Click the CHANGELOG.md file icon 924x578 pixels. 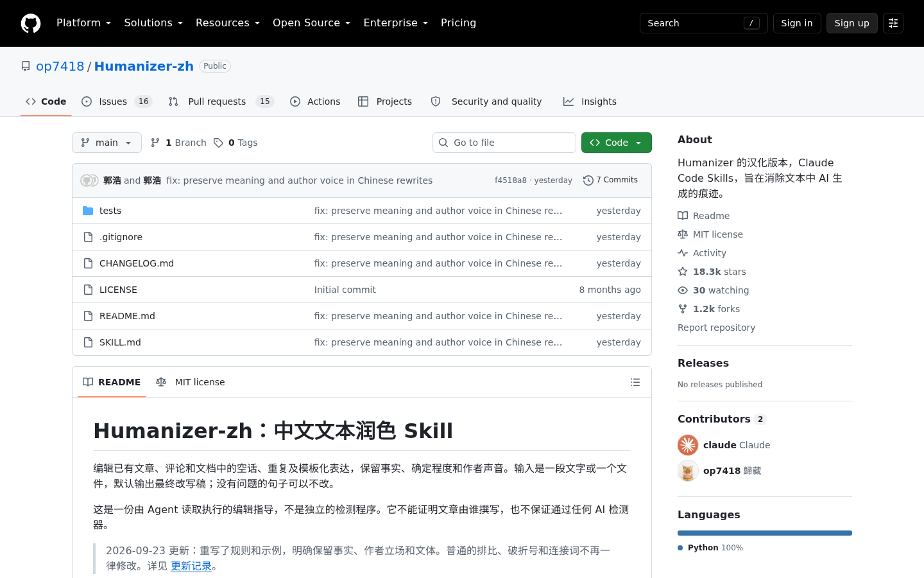(88, 263)
